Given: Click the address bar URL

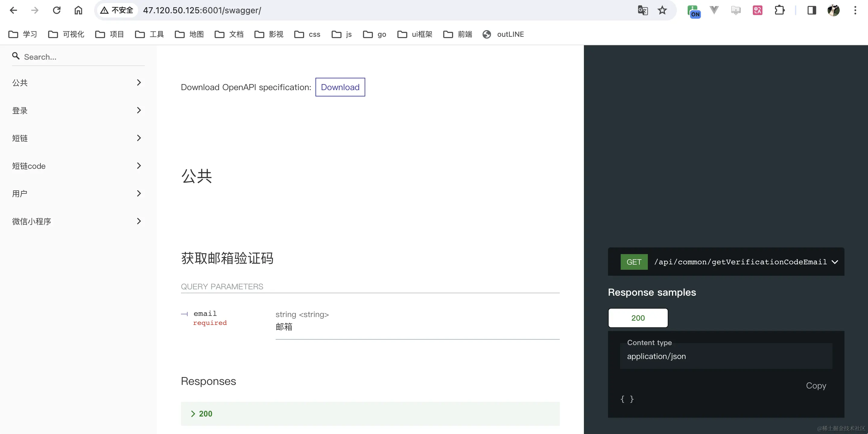Looking at the screenshot, I should point(202,11).
